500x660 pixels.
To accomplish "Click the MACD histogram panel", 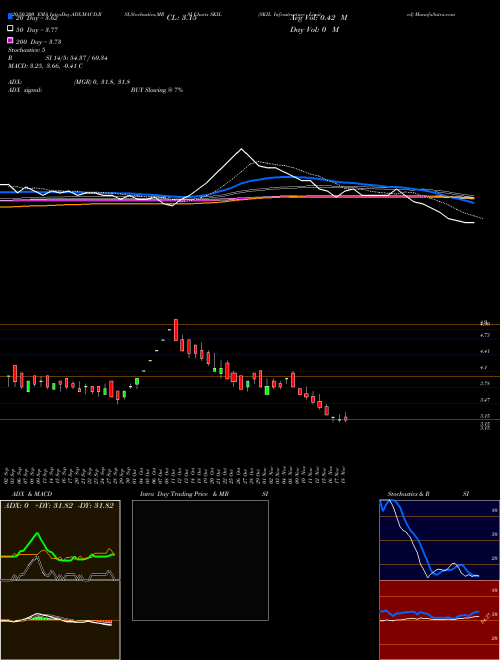I will (60, 620).
